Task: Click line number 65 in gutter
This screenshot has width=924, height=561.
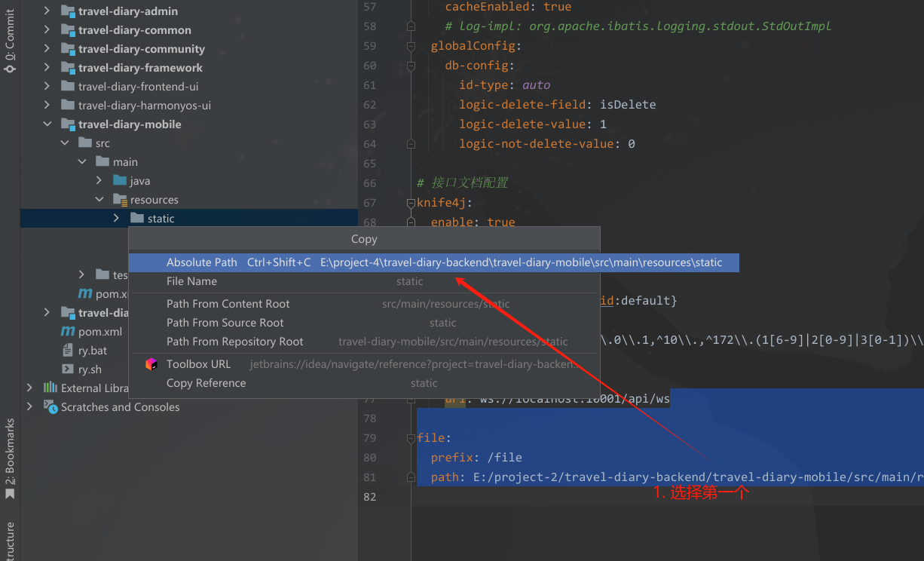Action: pyautogui.click(x=369, y=164)
